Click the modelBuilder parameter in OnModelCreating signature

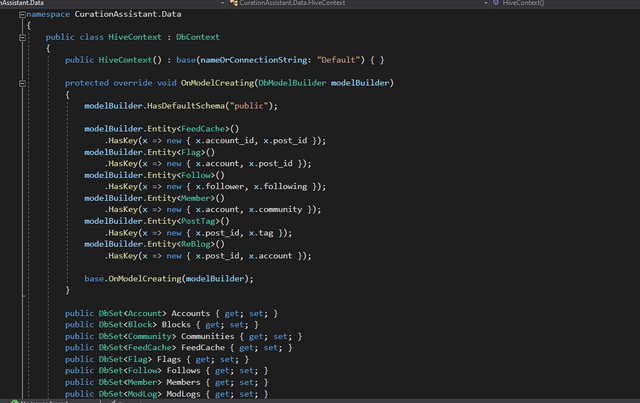[360, 83]
